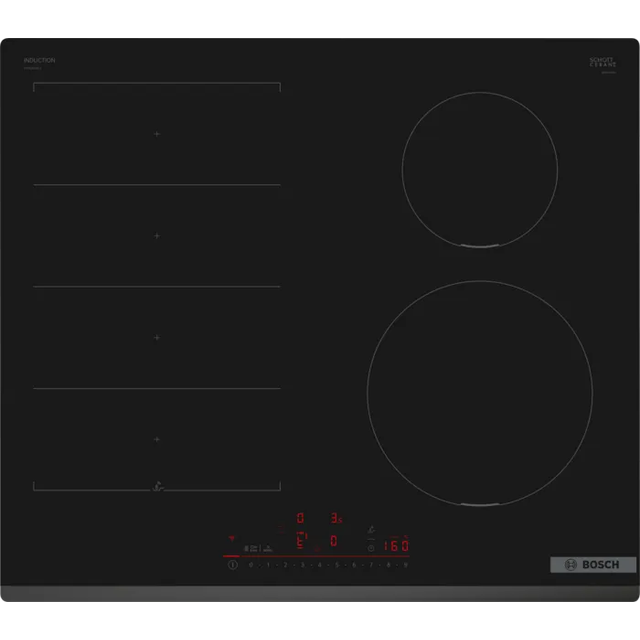The height and width of the screenshot is (640, 640).
Task: Click the Induction label text
Action: 40,61
